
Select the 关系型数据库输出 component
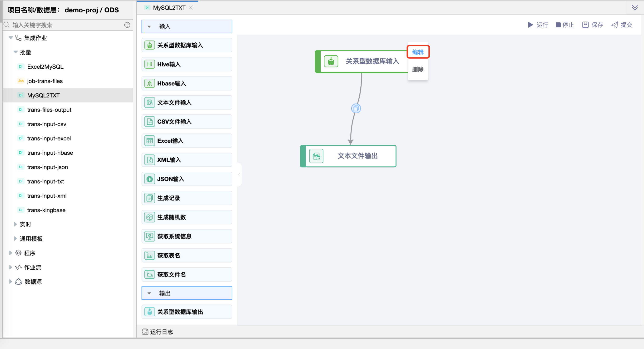tap(186, 312)
